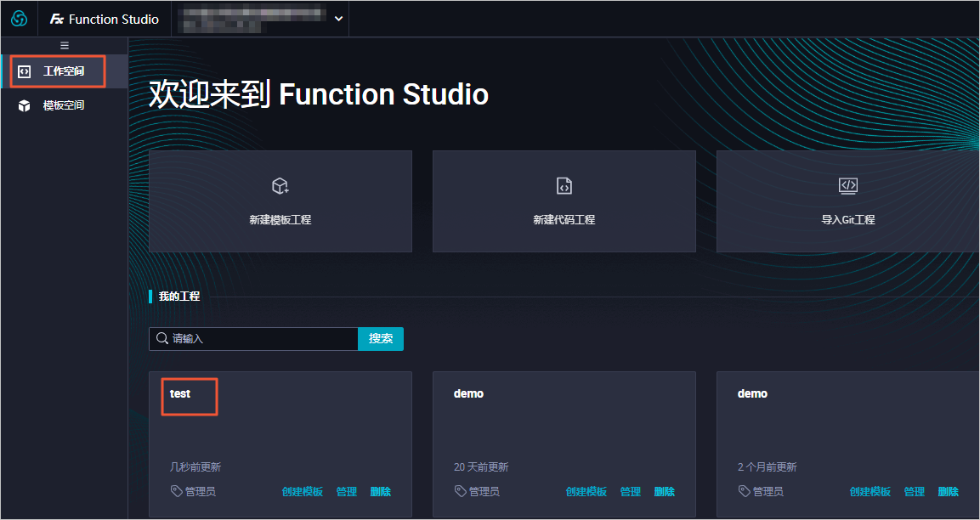Click the 工作空间 code icon
Viewport: 980px width, 520px height.
[x=25, y=71]
